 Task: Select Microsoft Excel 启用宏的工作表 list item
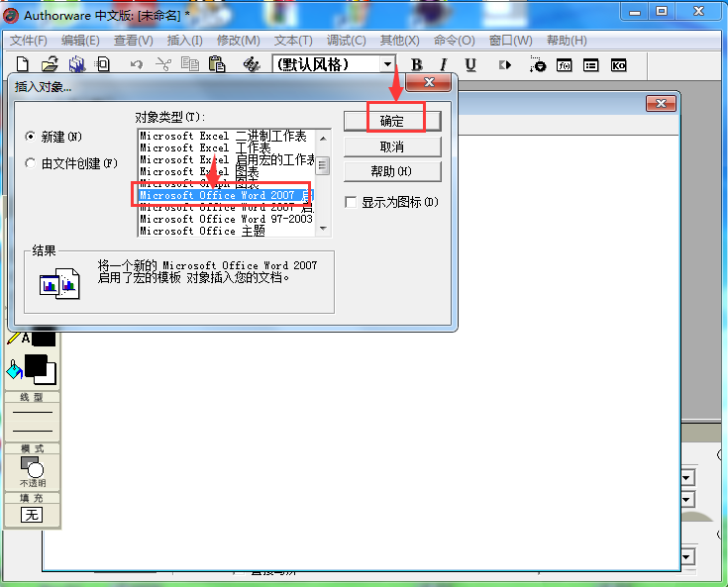coord(227,159)
